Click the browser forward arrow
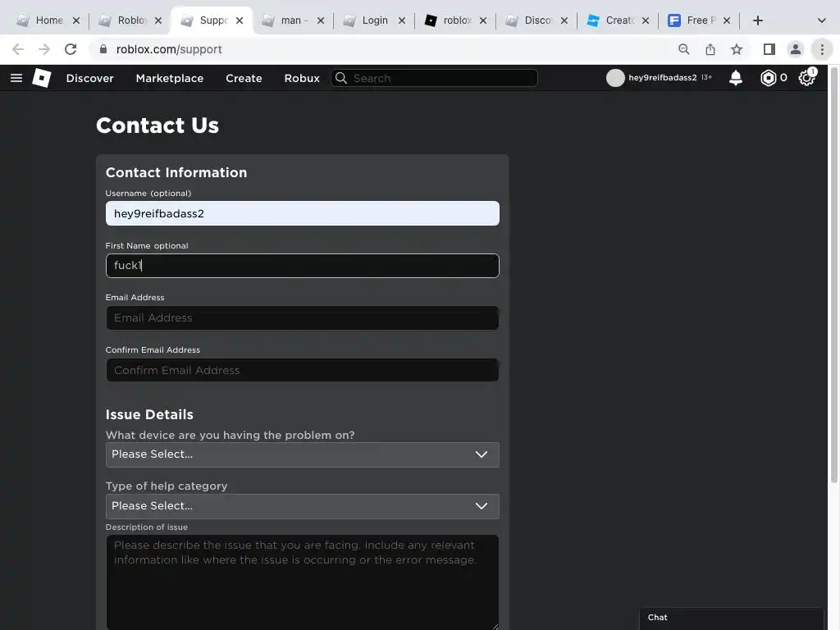840x630 pixels. 44,49
